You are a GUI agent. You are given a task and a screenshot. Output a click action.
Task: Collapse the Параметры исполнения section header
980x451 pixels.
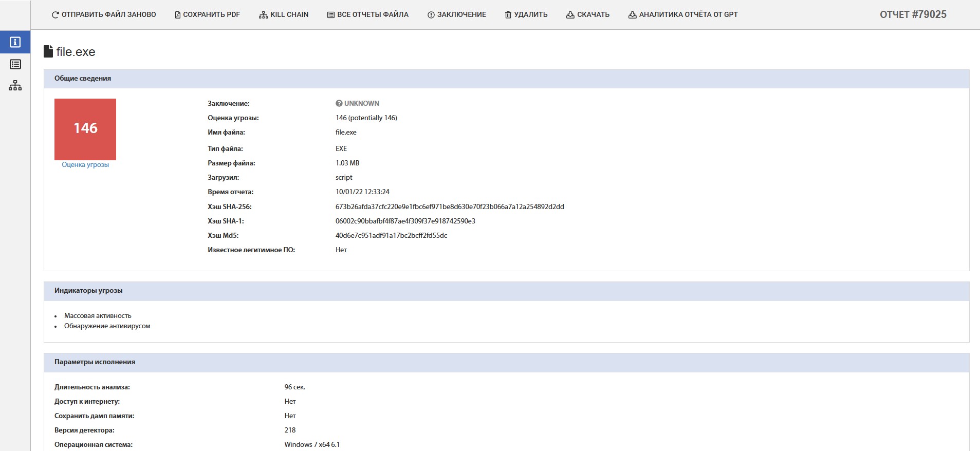click(x=95, y=362)
